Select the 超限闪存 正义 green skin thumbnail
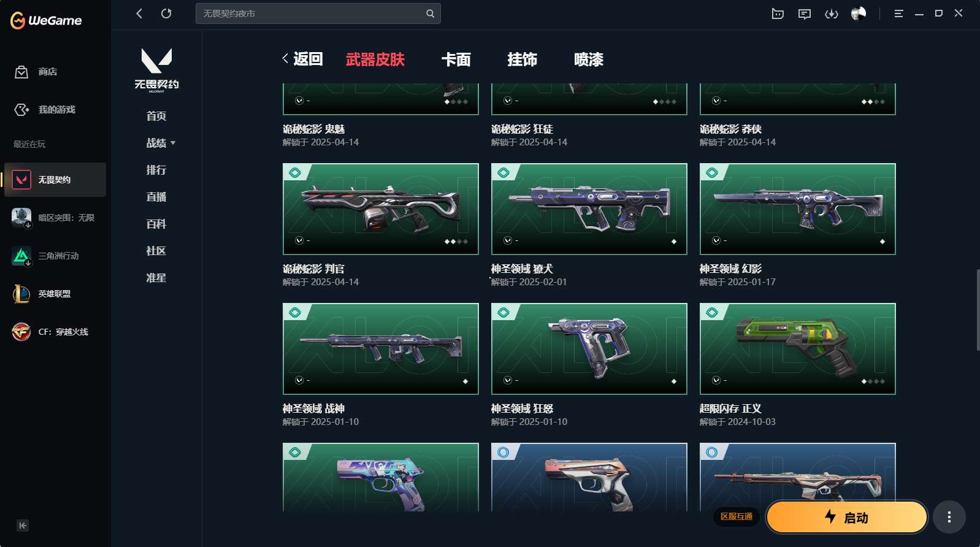This screenshot has height=547, width=980. [x=797, y=348]
